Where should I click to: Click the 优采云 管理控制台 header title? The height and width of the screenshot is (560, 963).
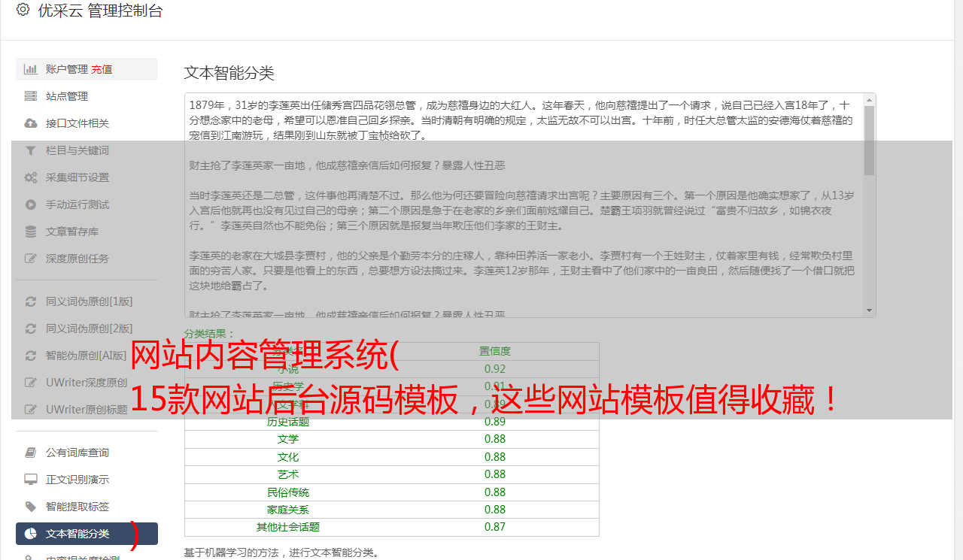(100, 11)
